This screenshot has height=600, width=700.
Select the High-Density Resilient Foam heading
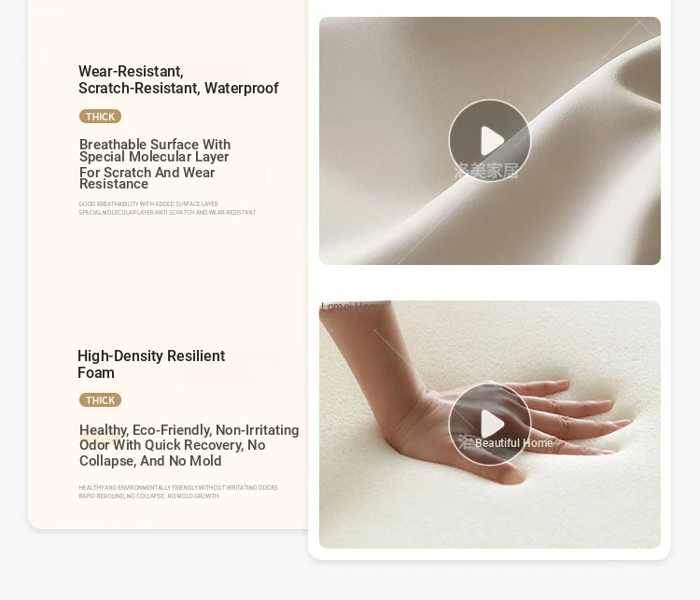151,364
